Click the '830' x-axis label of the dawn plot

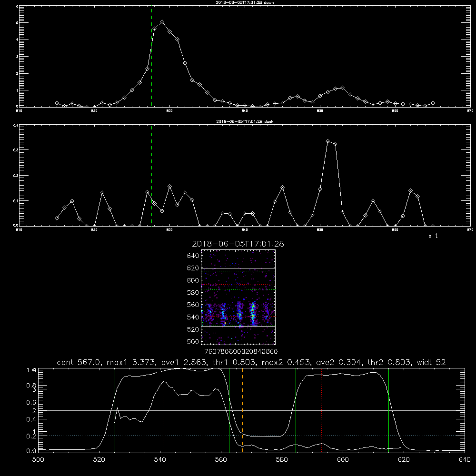pyautogui.click(x=169, y=111)
